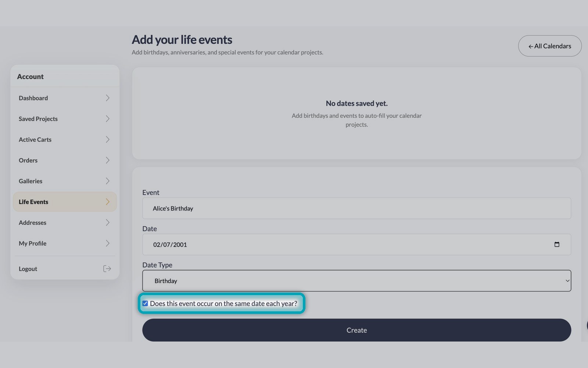Open the Date Type dropdown showing Birthday
Viewport: 588px width, 368px height.
(356, 281)
